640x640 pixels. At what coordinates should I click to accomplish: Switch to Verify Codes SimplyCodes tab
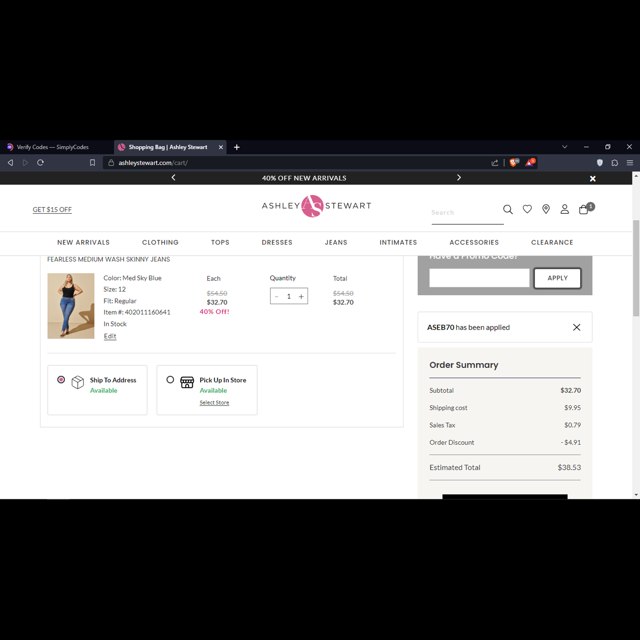[x=53, y=147]
